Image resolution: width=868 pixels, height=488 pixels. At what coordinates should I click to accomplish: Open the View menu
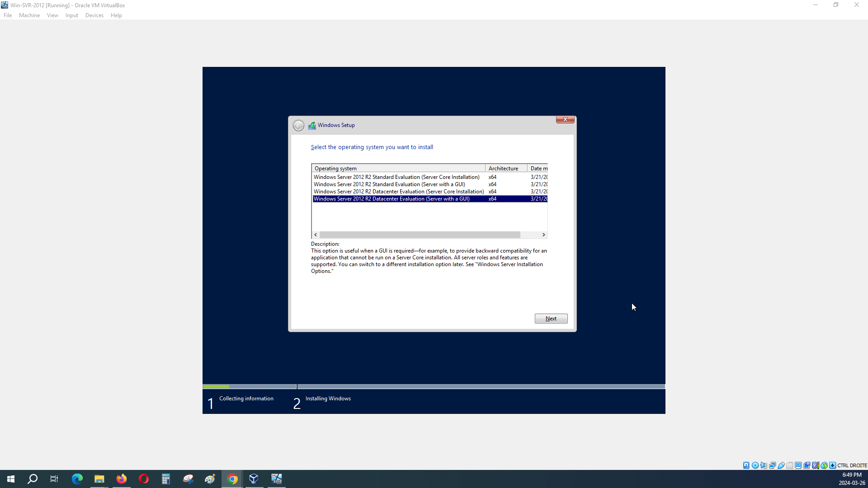point(52,15)
